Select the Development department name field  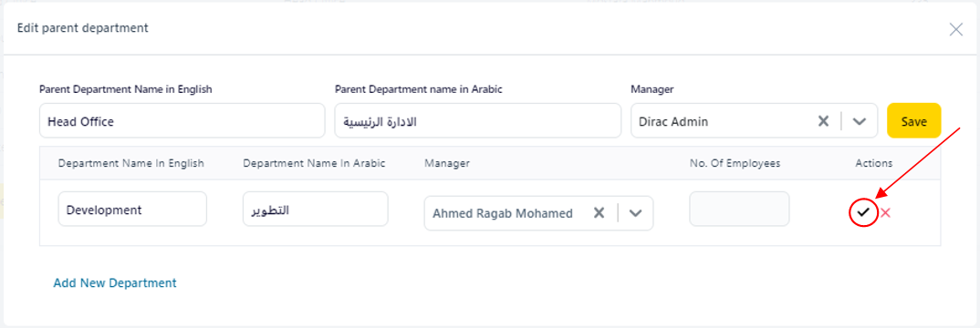coord(132,209)
